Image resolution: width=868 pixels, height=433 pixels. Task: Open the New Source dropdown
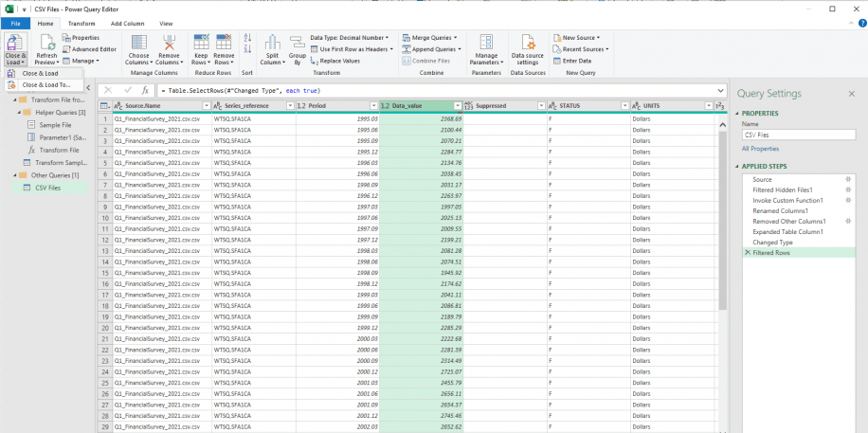pyautogui.click(x=577, y=38)
